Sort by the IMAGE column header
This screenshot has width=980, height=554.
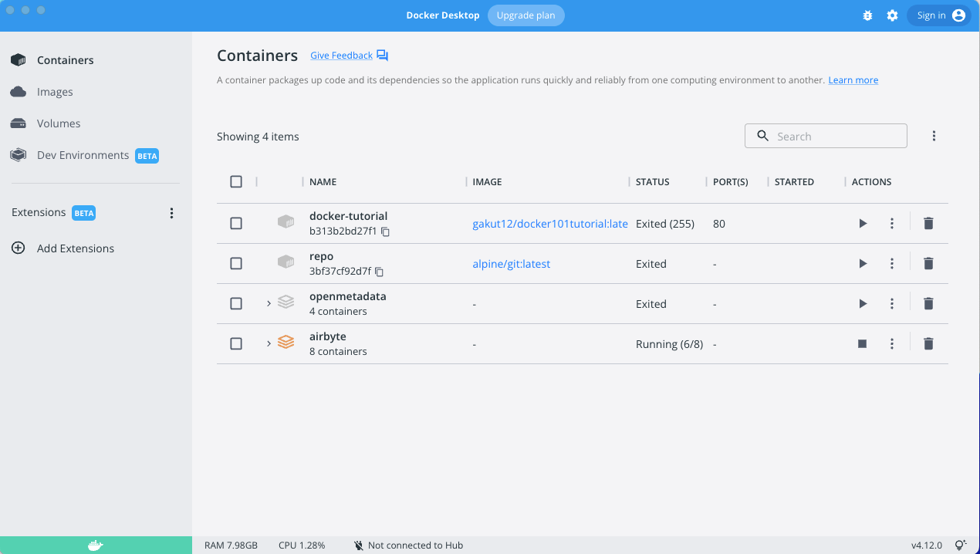point(487,182)
